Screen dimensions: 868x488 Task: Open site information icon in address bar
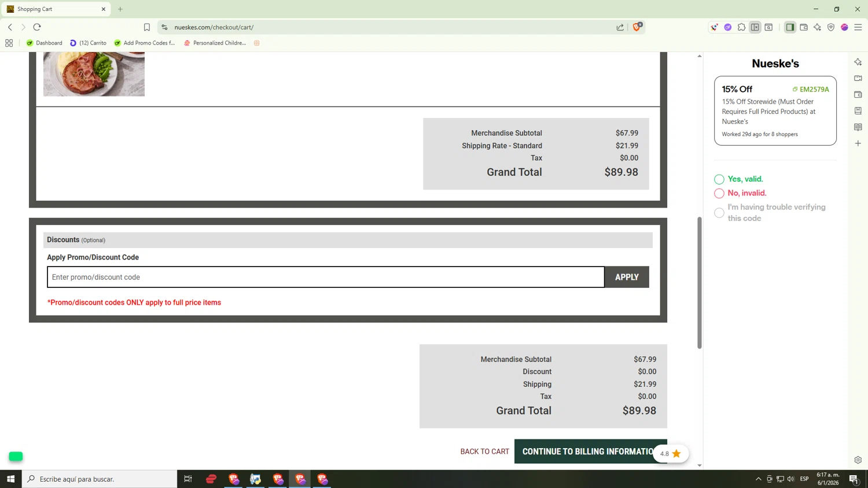click(x=164, y=27)
